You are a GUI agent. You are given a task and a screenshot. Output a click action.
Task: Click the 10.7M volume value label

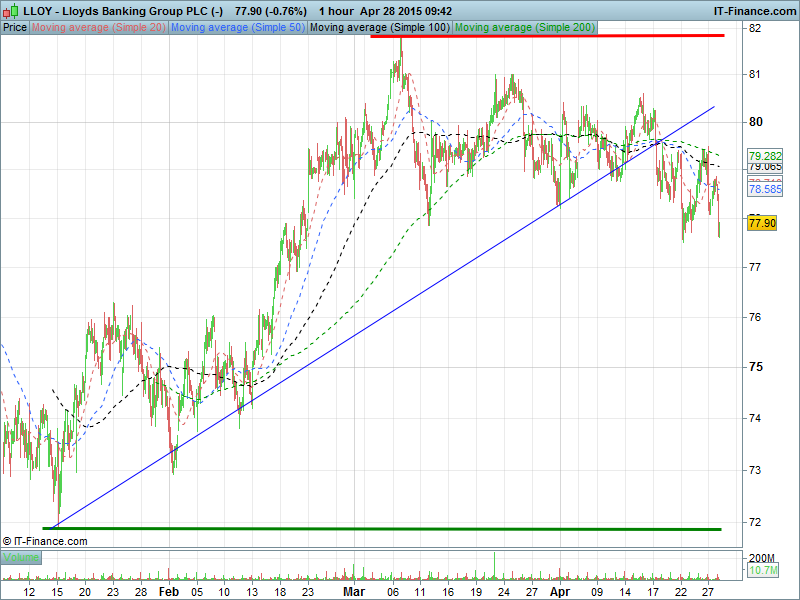pos(764,570)
